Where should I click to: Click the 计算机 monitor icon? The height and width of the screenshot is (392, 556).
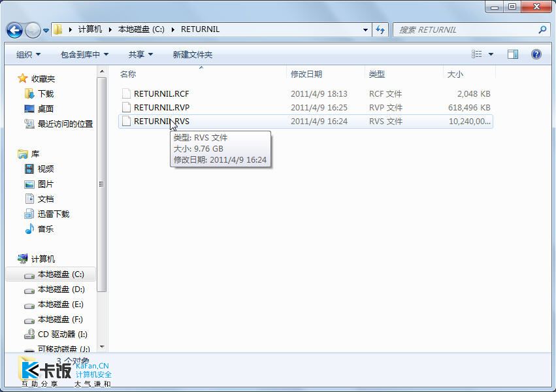pos(22,259)
